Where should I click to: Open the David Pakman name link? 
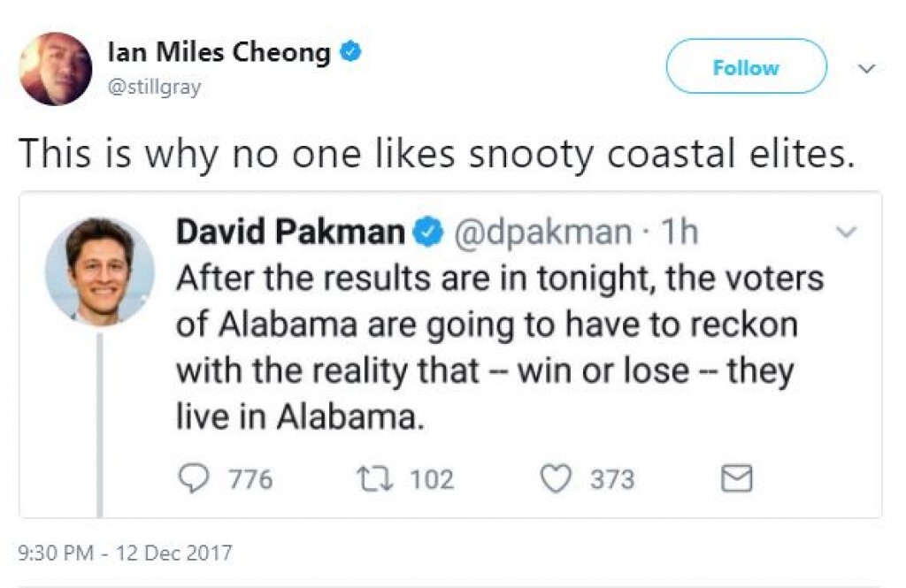point(290,232)
